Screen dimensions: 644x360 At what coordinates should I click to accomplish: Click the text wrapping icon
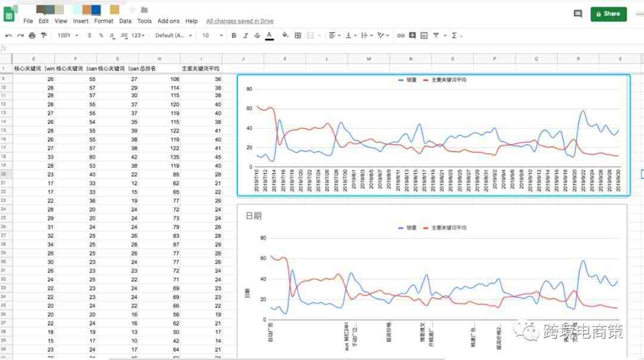click(x=364, y=36)
